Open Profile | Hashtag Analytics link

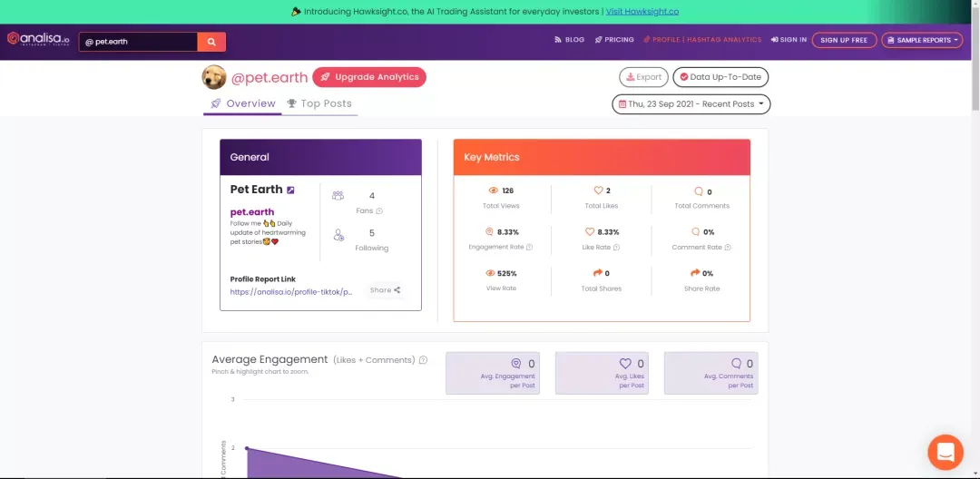pyautogui.click(x=702, y=39)
